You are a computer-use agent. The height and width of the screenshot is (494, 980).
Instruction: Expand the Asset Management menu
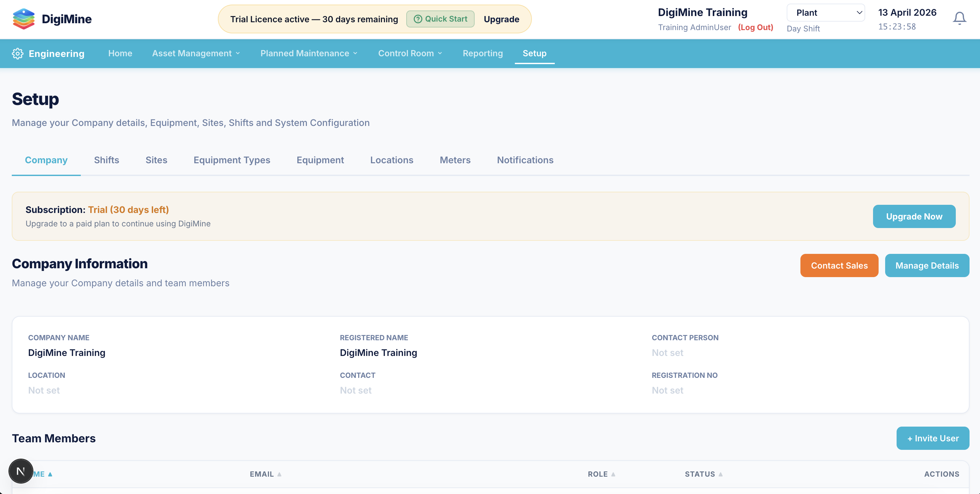pos(196,54)
